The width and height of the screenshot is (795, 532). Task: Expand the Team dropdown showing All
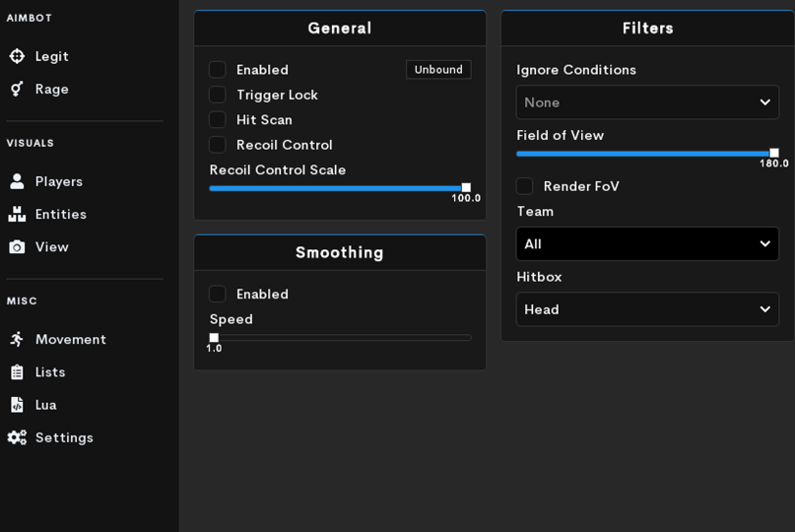point(647,244)
